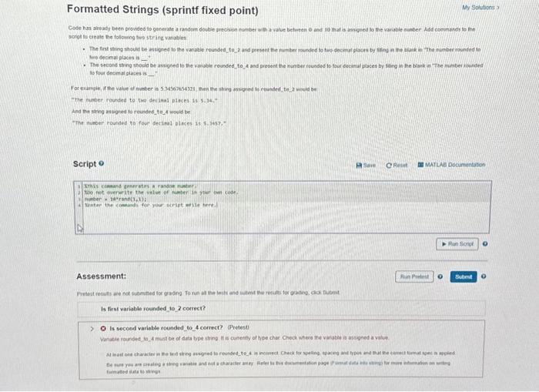Click inside the script code editor
The image size is (539, 392).
pos(282,207)
